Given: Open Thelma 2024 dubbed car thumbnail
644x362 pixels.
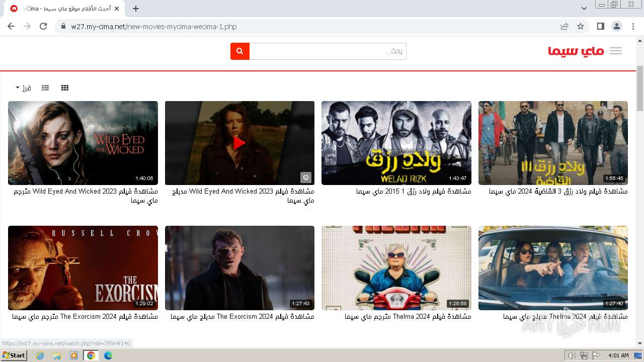Looking at the screenshot, I should (x=553, y=268).
